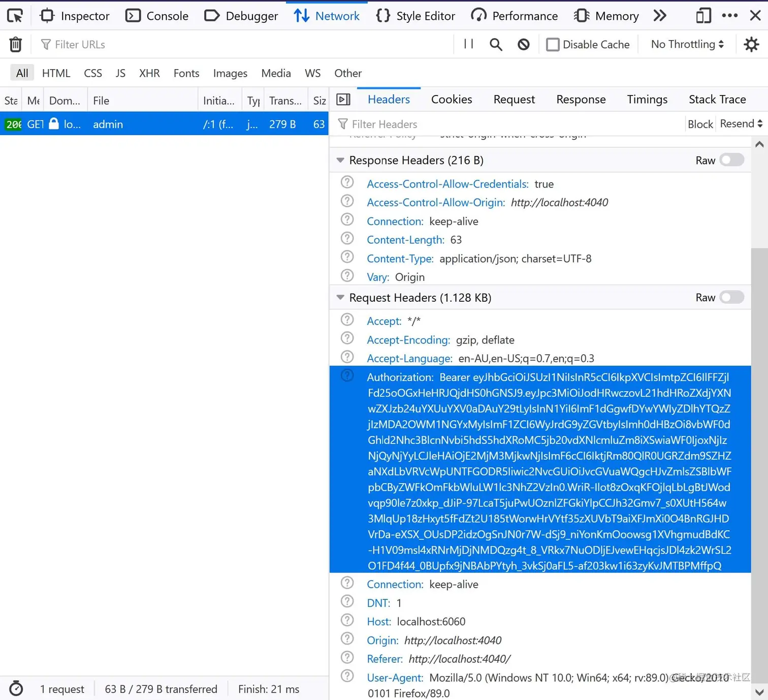This screenshot has width=768, height=700.
Task: Filter requests by Other
Action: pyautogui.click(x=348, y=73)
